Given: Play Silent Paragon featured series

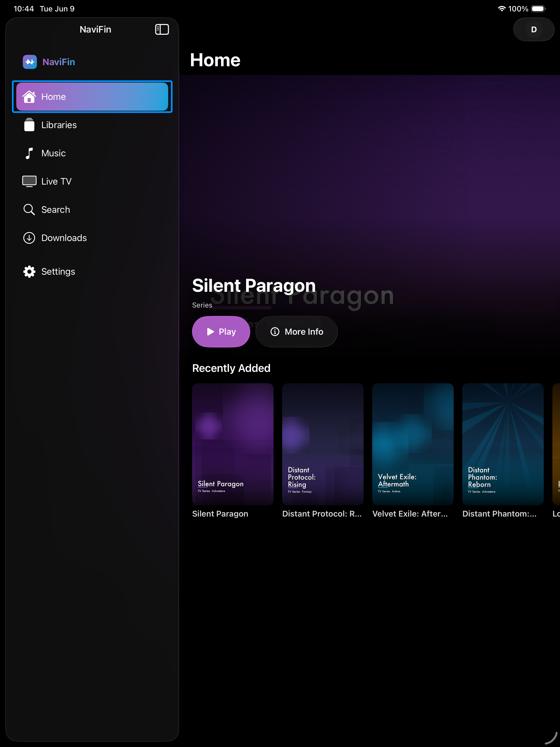Looking at the screenshot, I should [x=221, y=332].
